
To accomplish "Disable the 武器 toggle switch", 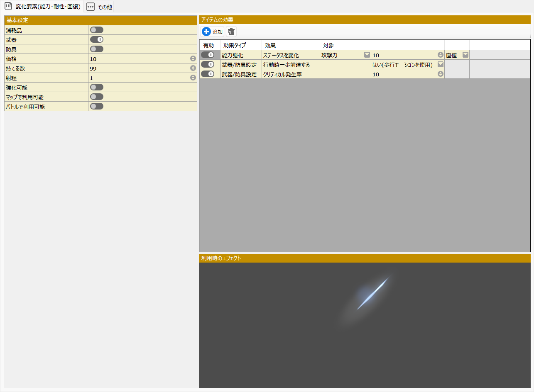I will pos(97,39).
